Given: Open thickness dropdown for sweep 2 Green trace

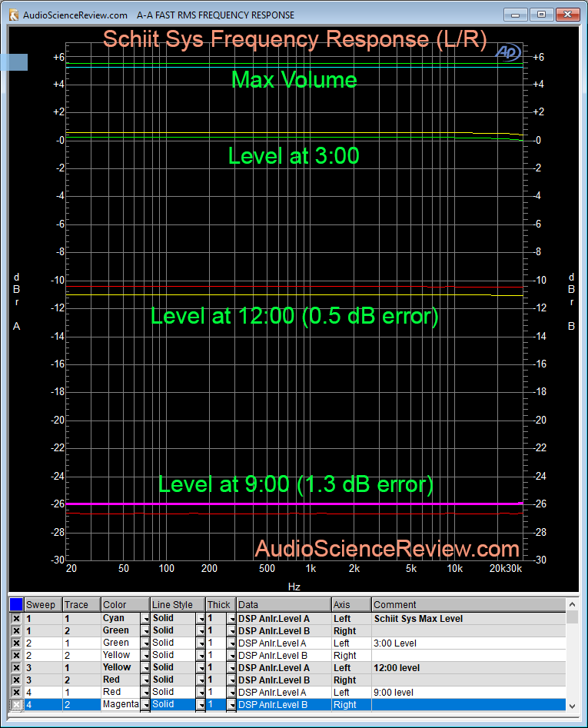Looking at the screenshot, I should (231, 643).
